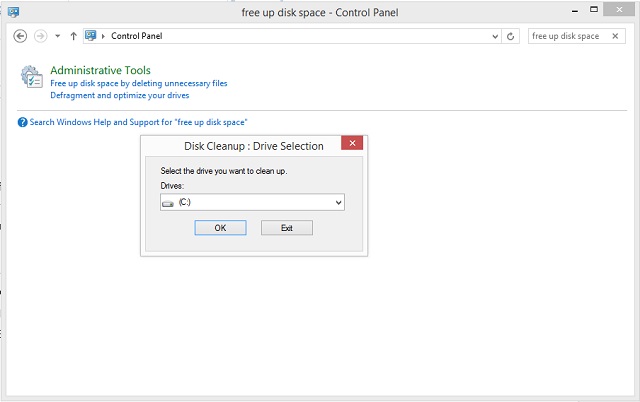Viewport: 640px width, 402px height.
Task: Click the forward navigation arrow
Action: [x=40, y=36]
